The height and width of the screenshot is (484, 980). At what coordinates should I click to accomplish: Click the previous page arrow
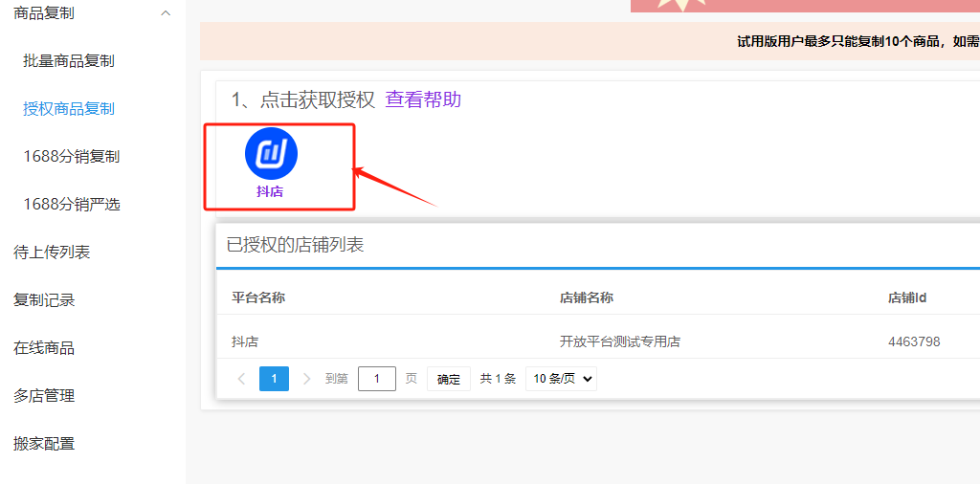[242, 379]
